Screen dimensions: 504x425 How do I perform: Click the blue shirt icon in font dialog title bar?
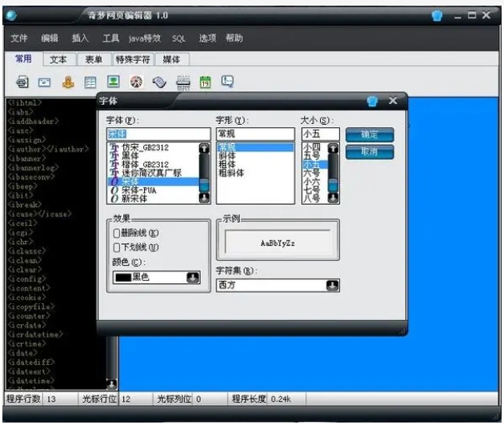[x=372, y=102]
